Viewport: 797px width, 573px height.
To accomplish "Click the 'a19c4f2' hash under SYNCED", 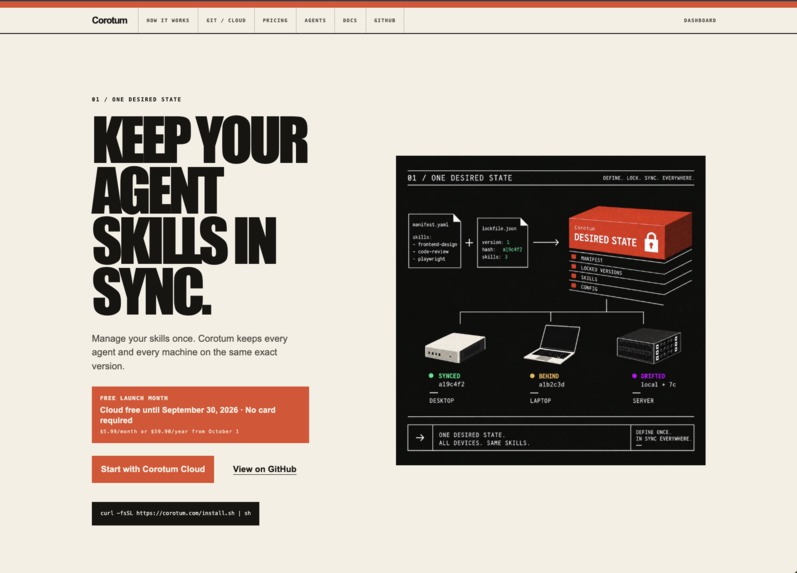I will tap(451, 384).
